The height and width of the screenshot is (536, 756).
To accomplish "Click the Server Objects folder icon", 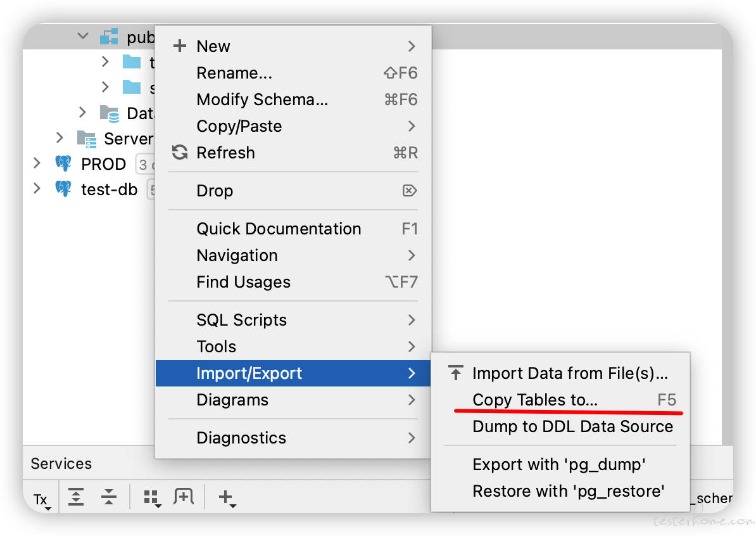I will point(86,138).
